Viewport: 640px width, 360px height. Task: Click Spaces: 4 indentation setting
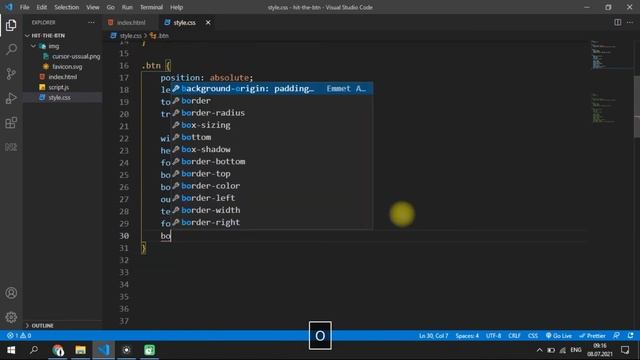point(467,336)
